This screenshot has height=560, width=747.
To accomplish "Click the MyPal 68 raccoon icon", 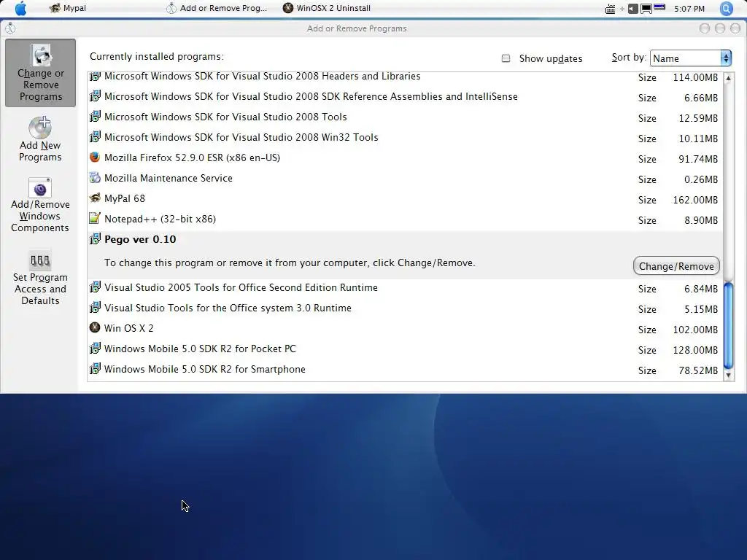I will (95, 198).
